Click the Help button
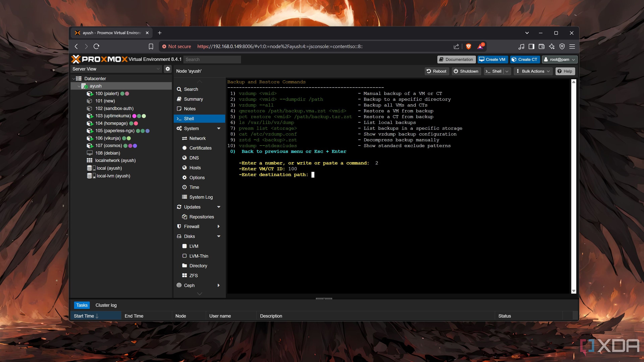Screen dimensions: 644x362 565,71
